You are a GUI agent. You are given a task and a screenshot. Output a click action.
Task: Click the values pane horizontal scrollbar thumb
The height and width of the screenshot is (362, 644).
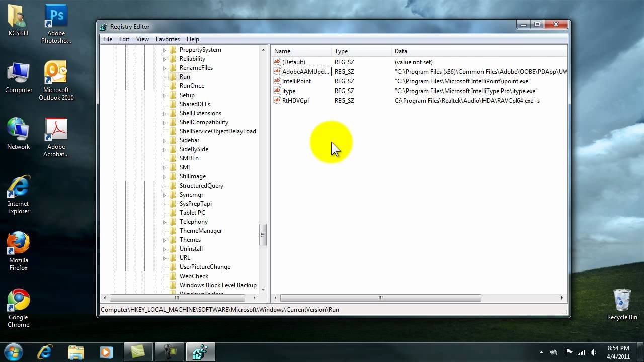(381, 298)
